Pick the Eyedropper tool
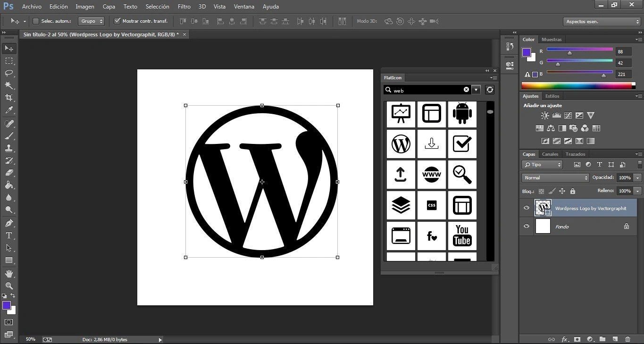 point(9,110)
